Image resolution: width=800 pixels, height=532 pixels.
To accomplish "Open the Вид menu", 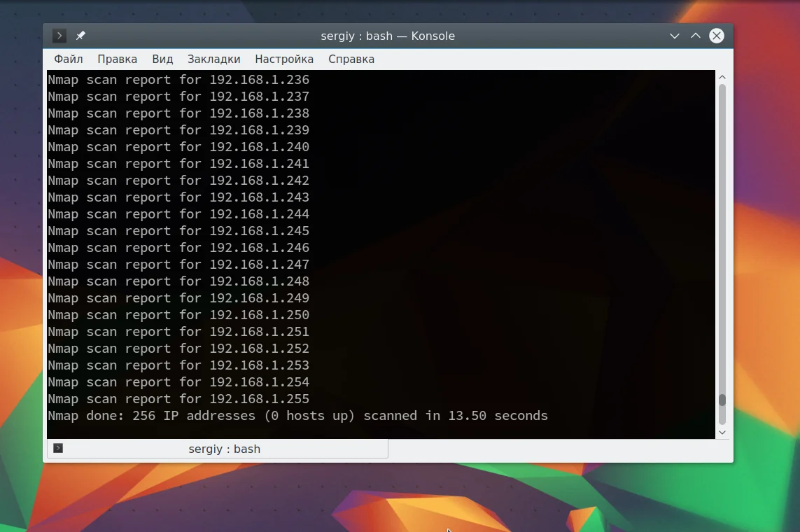I will pyautogui.click(x=162, y=59).
